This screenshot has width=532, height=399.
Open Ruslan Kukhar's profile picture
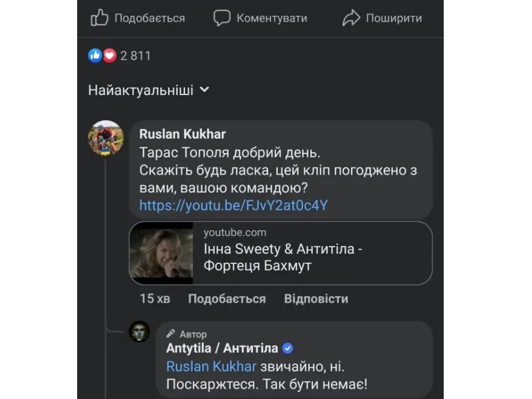point(106,137)
